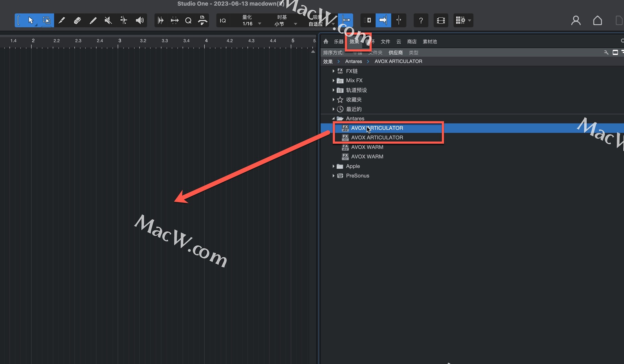Click the 最近的 clock icon
The image size is (624, 364).
coord(340,109)
